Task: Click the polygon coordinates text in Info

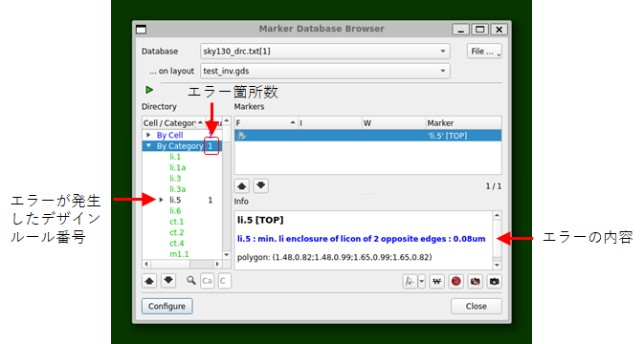Action: [334, 257]
